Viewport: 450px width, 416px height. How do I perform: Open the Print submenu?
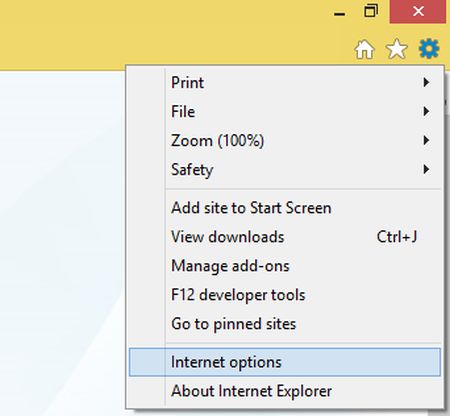click(x=285, y=82)
